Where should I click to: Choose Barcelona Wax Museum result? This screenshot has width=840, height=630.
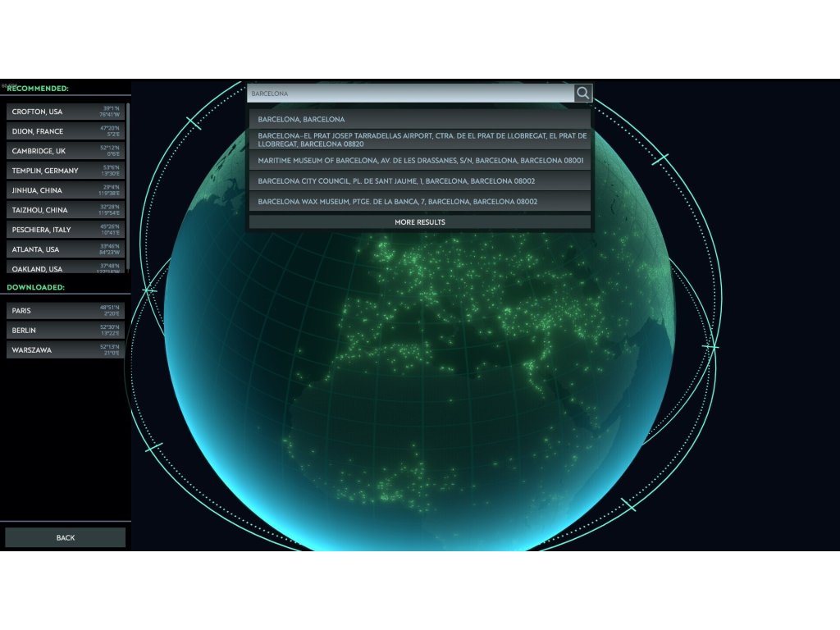coord(419,202)
